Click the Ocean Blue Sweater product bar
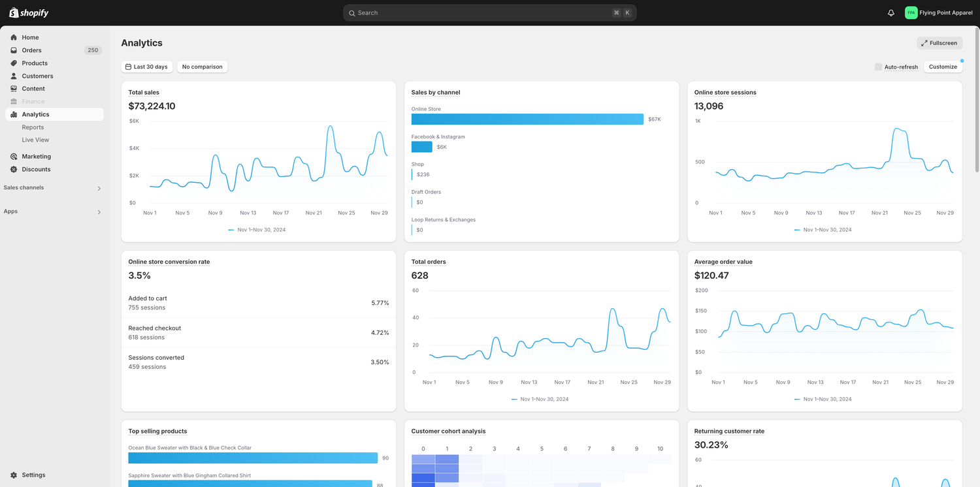 pyautogui.click(x=253, y=458)
